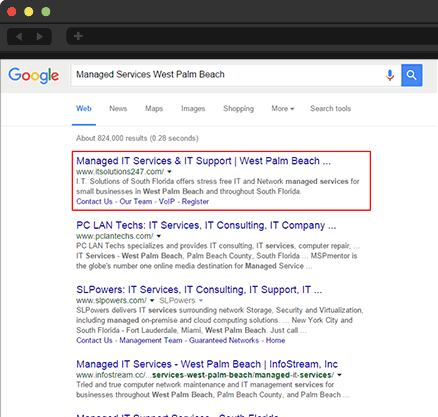Switch to the Images tab
438x417 pixels.
click(x=193, y=109)
